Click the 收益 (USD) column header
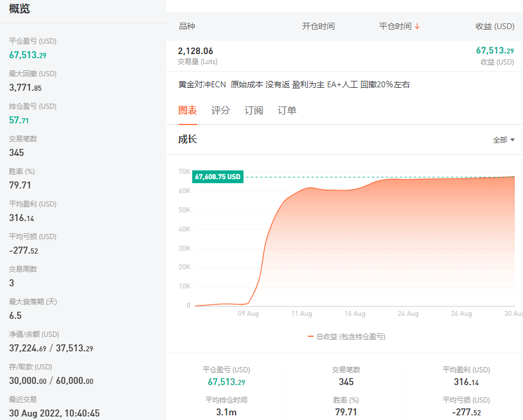The width and height of the screenshot is (523, 420). (x=494, y=26)
